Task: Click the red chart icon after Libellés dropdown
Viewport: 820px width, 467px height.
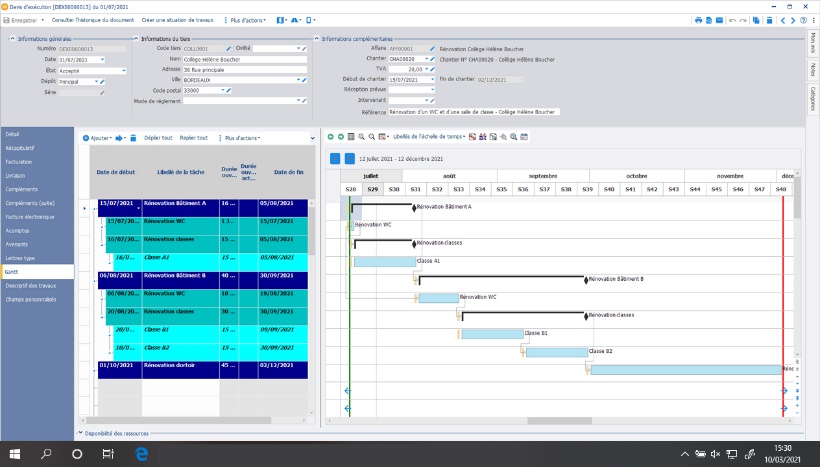Action: [x=472, y=136]
